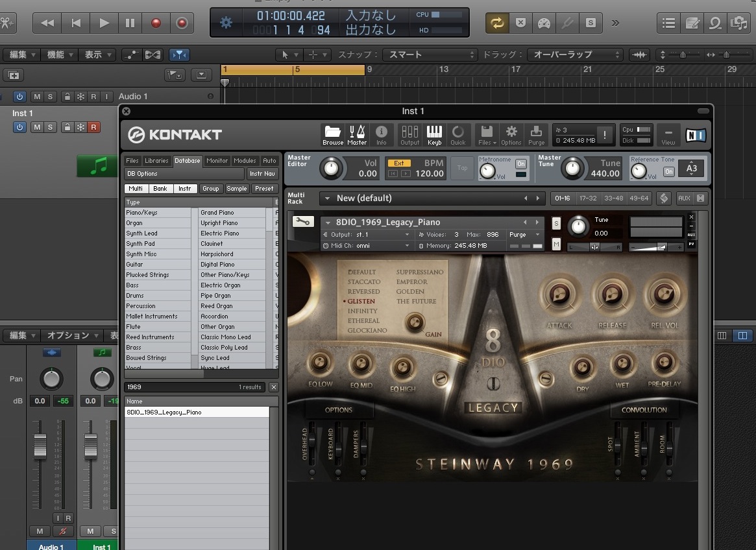Viewport: 756px width, 550px height.
Task: Open Kontakt Options gear dialog
Action: pos(511,135)
